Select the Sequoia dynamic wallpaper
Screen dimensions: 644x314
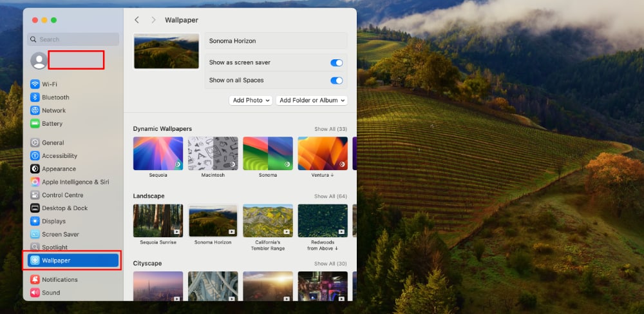(x=158, y=153)
